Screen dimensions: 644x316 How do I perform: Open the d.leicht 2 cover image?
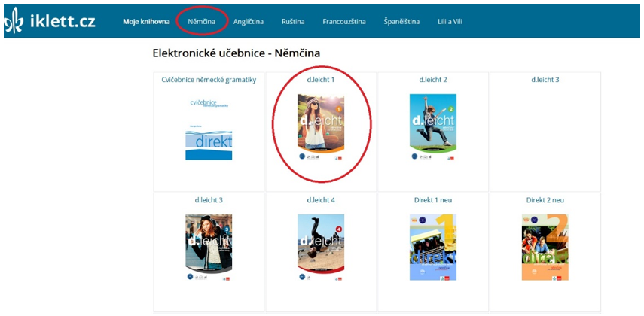point(433,128)
